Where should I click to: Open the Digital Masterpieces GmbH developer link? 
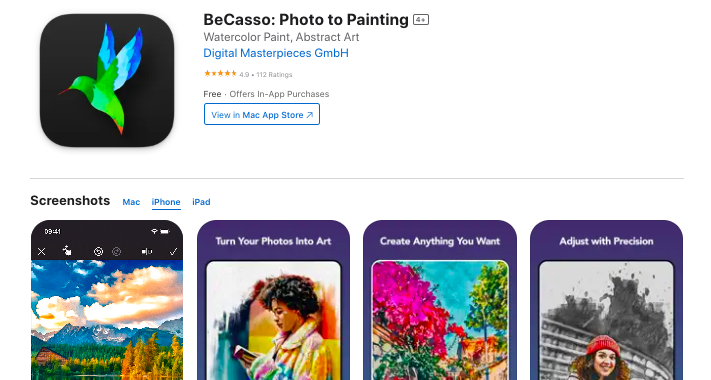(x=276, y=53)
